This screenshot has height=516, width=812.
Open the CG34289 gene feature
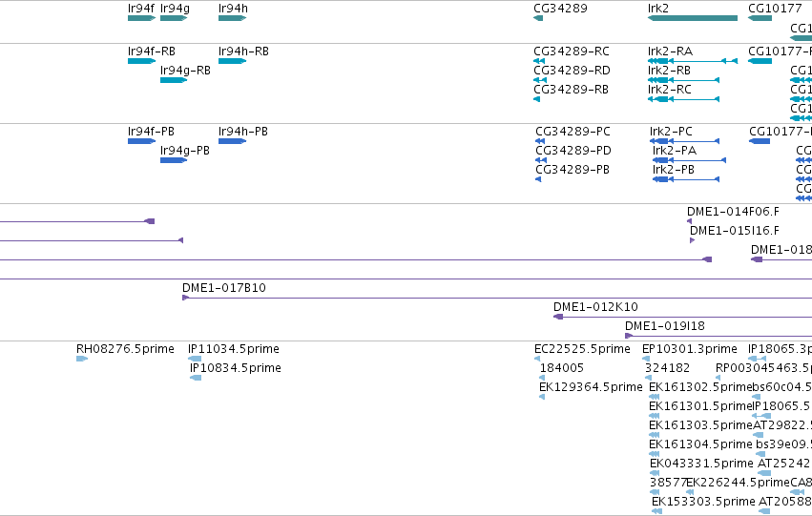pos(538,18)
